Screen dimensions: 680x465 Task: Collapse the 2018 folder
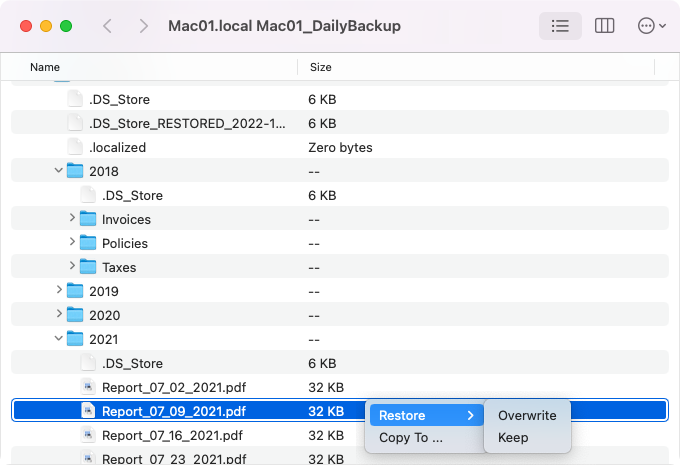pyautogui.click(x=59, y=170)
